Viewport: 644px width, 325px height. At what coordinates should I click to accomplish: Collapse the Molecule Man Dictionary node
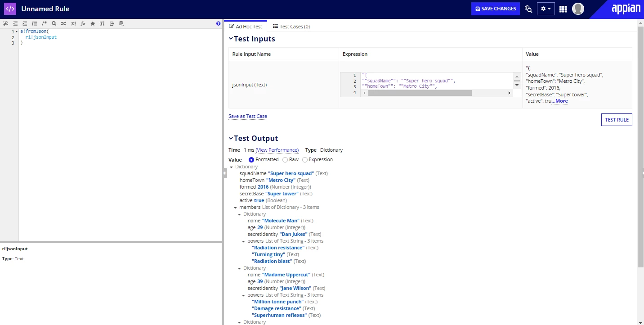(239, 214)
